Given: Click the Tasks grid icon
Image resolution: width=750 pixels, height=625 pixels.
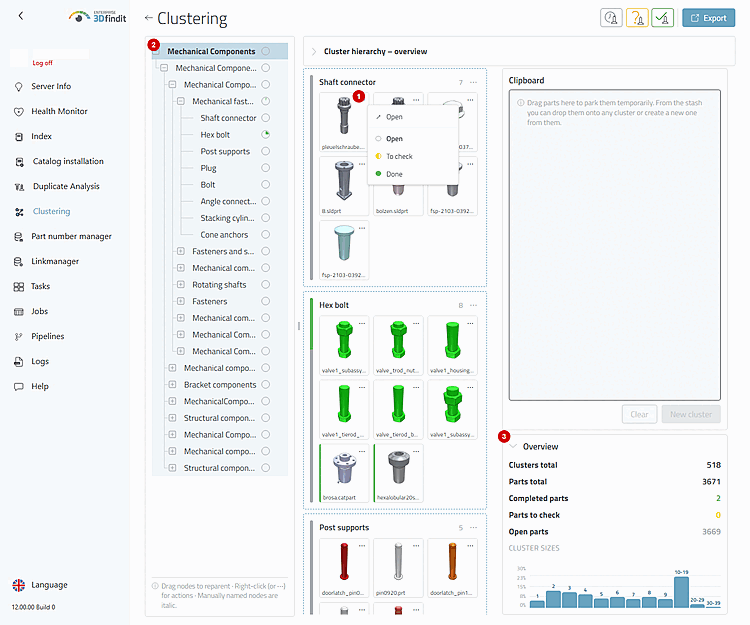Looking at the screenshot, I should click(x=19, y=286).
